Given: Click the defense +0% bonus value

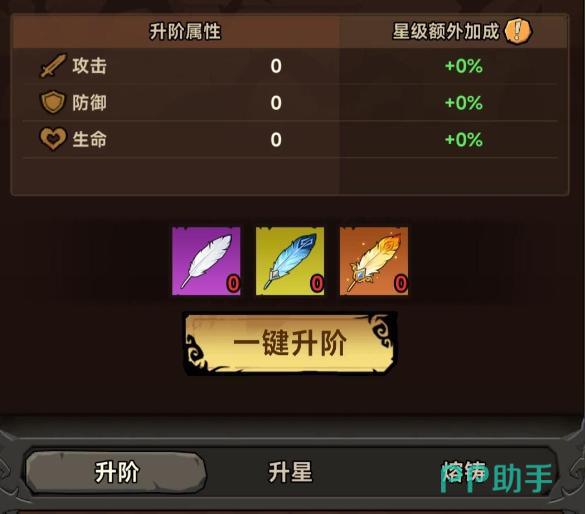Looking at the screenshot, I should tap(464, 103).
